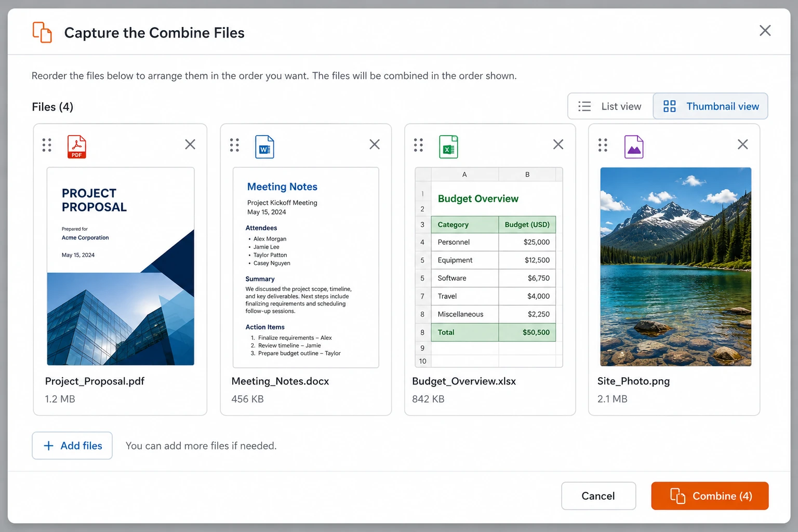Remove Site_Photo.png from the list
Viewport: 798px width, 532px height.
click(x=743, y=144)
